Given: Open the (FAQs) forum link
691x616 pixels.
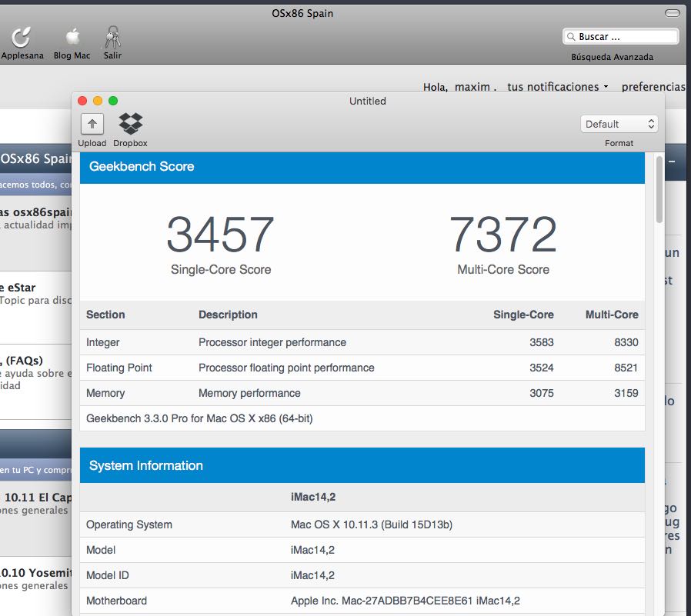Looking at the screenshot, I should pyautogui.click(x=22, y=361).
